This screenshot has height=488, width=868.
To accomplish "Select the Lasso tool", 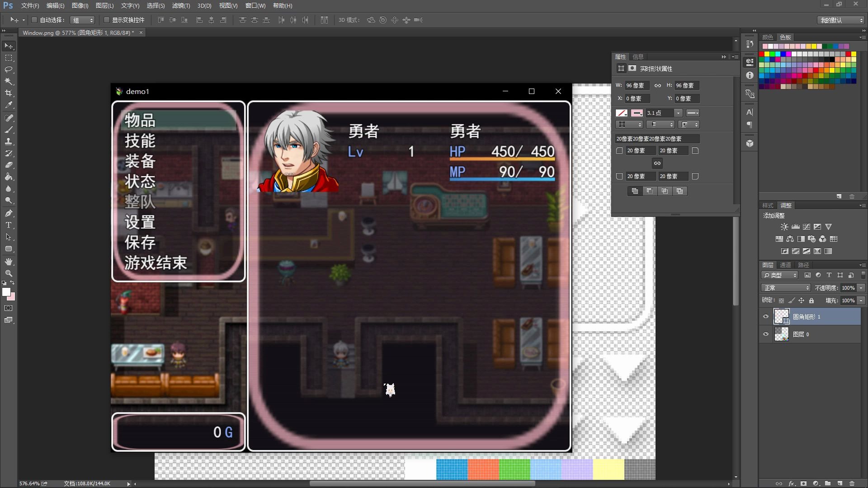I will pos(9,70).
